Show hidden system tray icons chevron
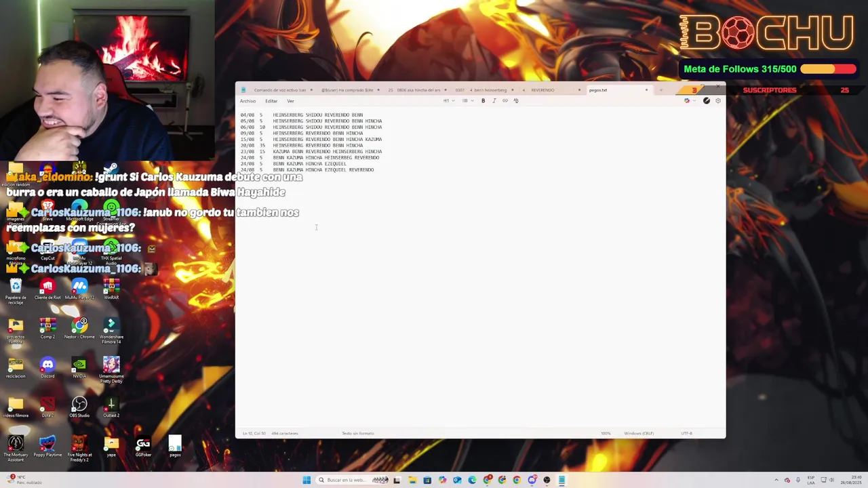 (x=777, y=480)
